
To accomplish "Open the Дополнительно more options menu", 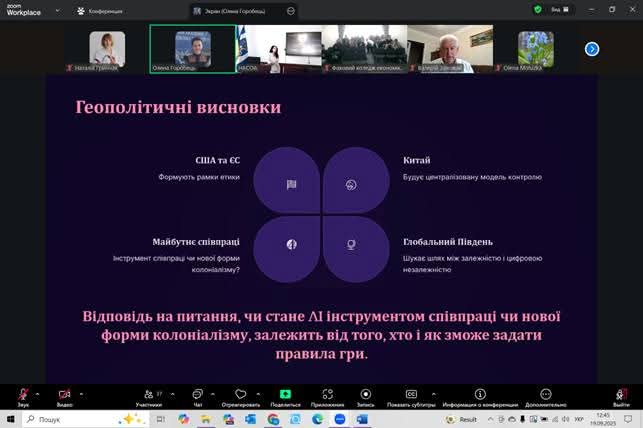I will pyautogui.click(x=545, y=395).
